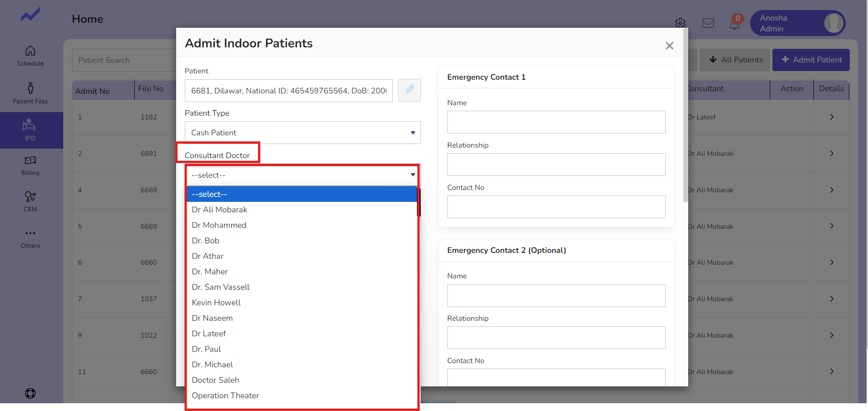The width and height of the screenshot is (868, 411).
Task: Expand the Patient Type dropdown
Action: pos(302,133)
